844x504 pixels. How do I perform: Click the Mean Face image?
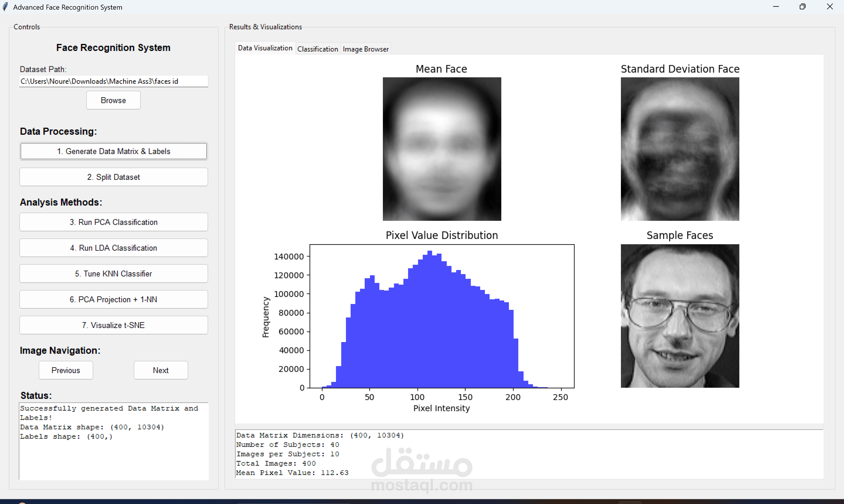tap(441, 149)
